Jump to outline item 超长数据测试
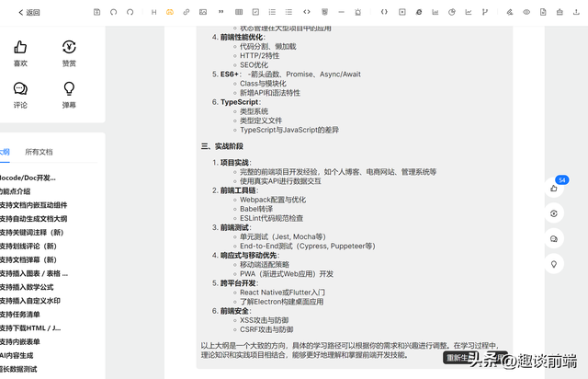588x379 pixels. coord(18,369)
